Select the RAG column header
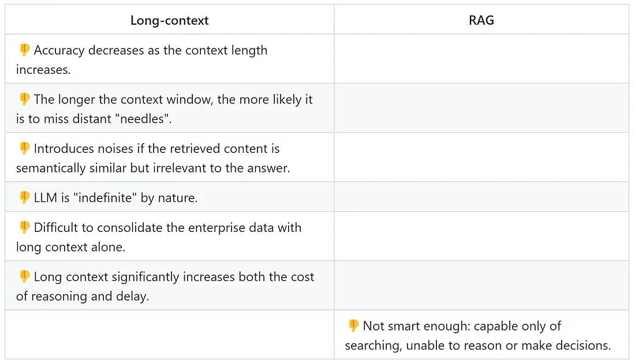 (x=481, y=20)
